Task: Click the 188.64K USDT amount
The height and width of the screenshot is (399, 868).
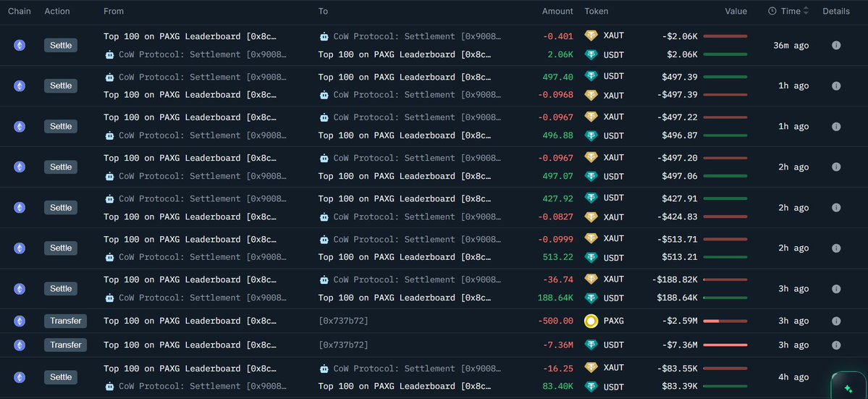Action: point(556,298)
